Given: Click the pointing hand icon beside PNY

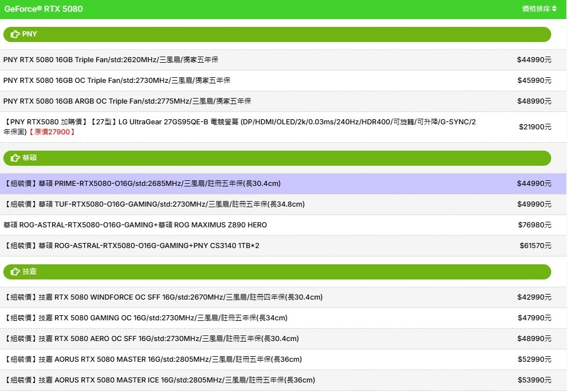Looking at the screenshot, I should pos(15,34).
